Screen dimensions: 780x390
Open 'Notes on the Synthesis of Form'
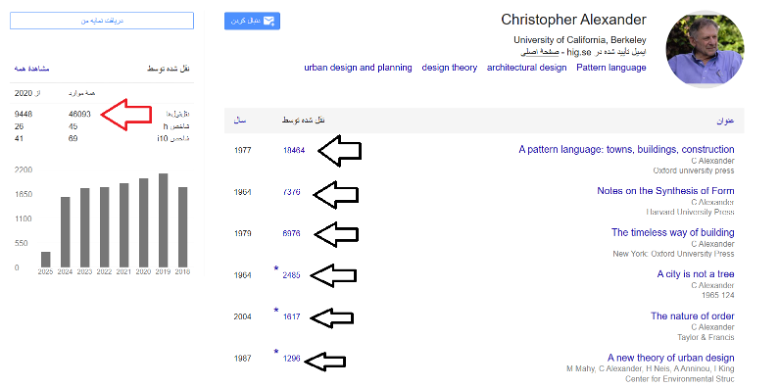(x=666, y=191)
